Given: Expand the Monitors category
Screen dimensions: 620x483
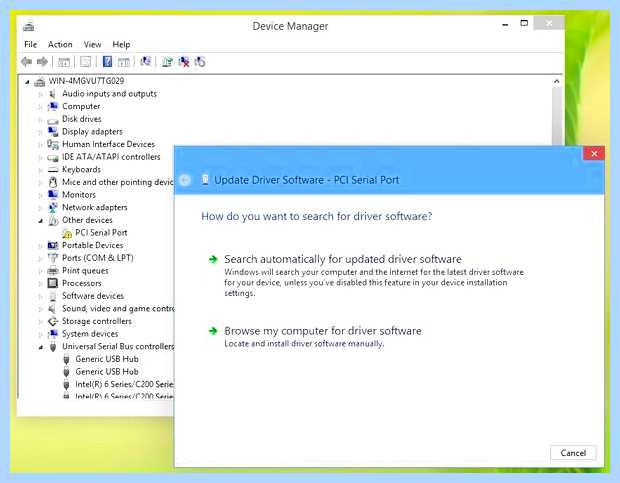Looking at the screenshot, I should (x=40, y=195).
